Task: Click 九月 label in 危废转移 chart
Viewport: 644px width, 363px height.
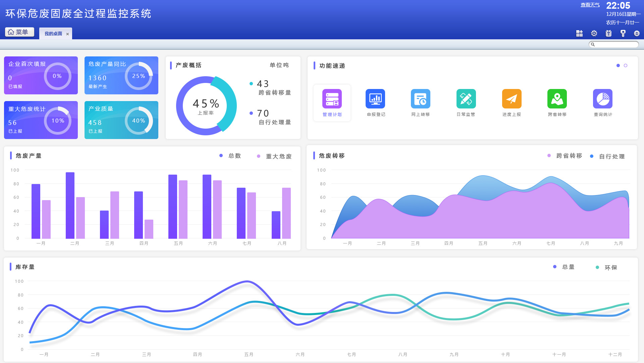Action: click(618, 243)
